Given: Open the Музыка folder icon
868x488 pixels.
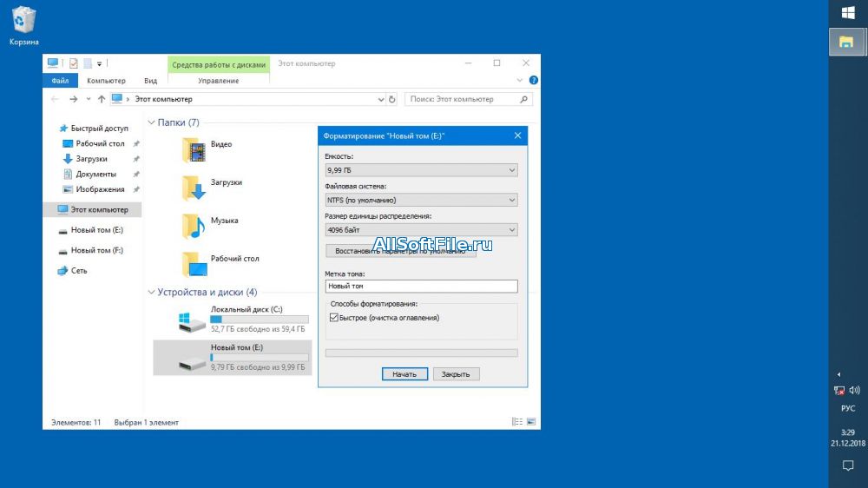Looking at the screenshot, I should (x=194, y=226).
